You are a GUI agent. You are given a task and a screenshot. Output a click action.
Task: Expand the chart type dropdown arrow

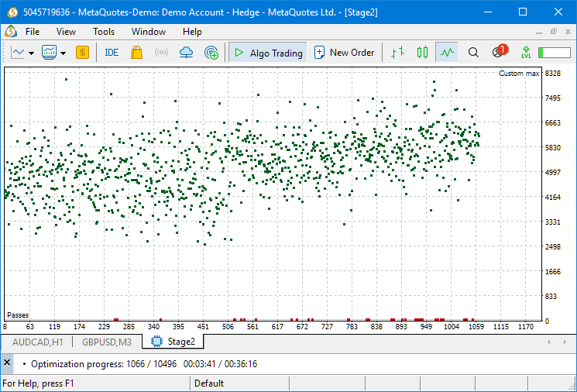point(31,53)
